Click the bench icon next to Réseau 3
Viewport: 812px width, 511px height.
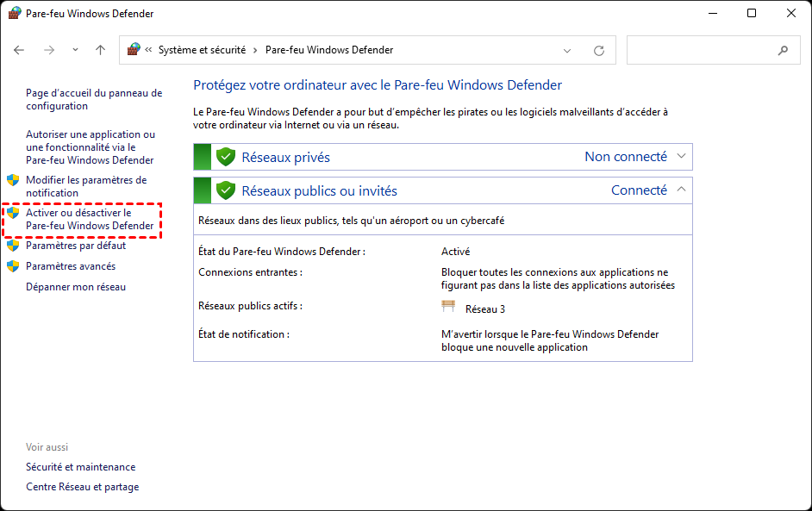point(448,307)
